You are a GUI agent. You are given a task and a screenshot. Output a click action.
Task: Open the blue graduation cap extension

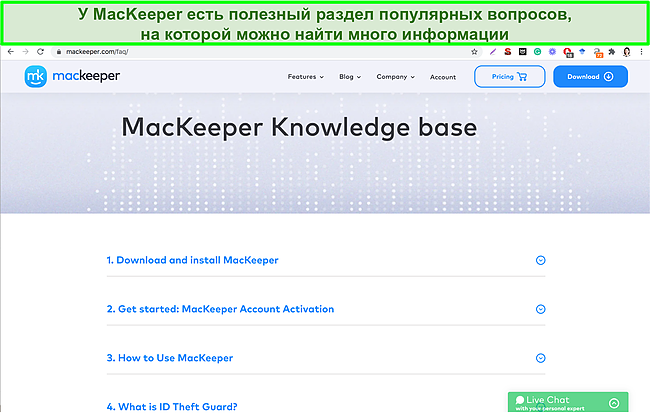coord(582,52)
